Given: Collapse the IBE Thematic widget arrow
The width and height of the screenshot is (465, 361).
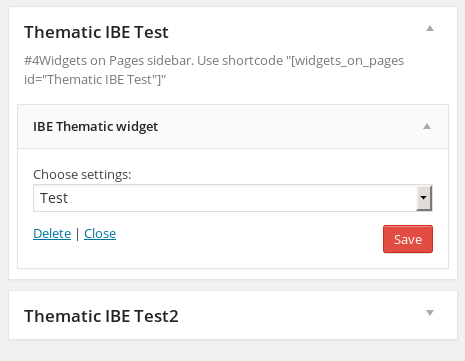Looking at the screenshot, I should click(427, 126).
